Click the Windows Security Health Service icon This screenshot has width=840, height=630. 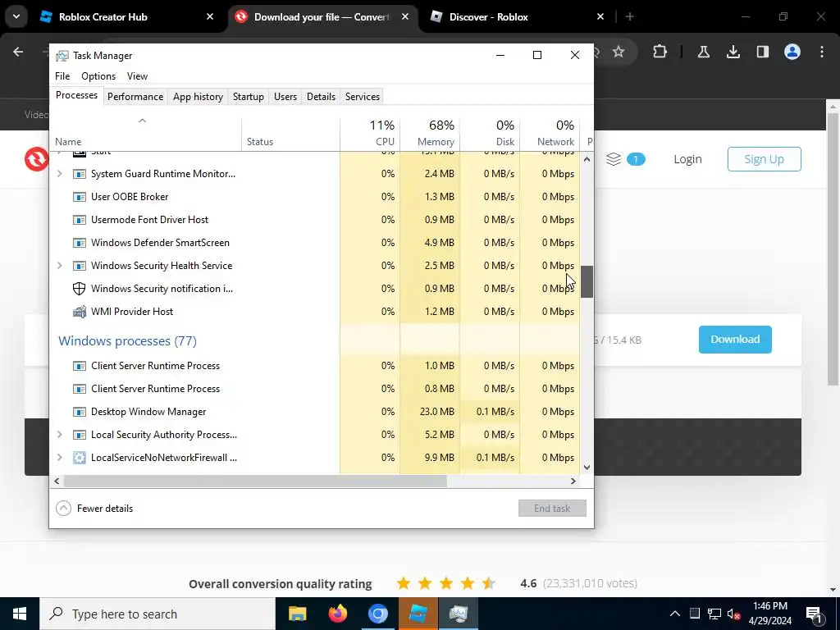[80, 266]
